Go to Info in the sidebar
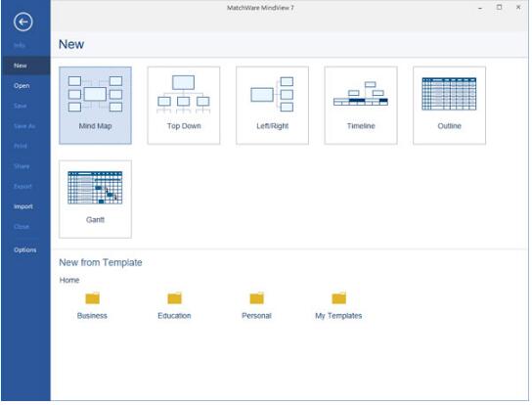Viewport: 532px width, 405px height. click(20, 45)
